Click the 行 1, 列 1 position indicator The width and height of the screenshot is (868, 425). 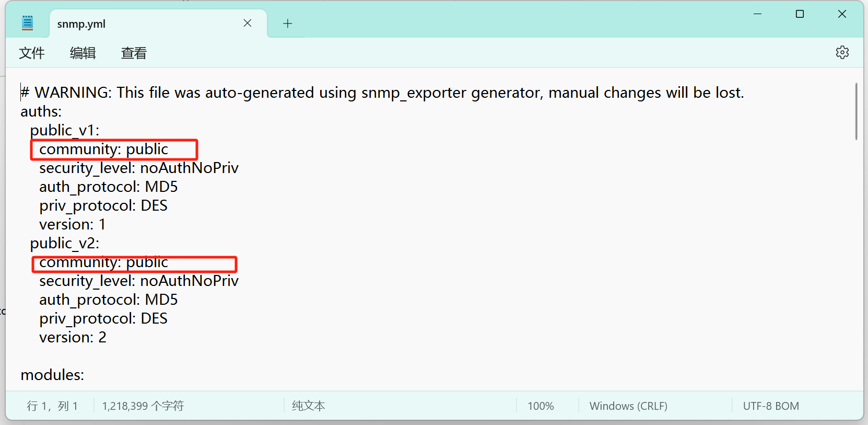coord(52,406)
